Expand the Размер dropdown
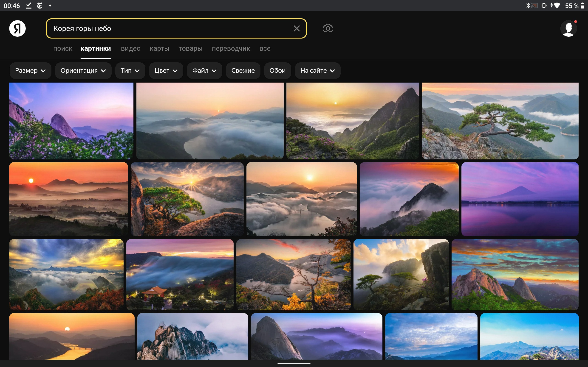 tap(30, 71)
